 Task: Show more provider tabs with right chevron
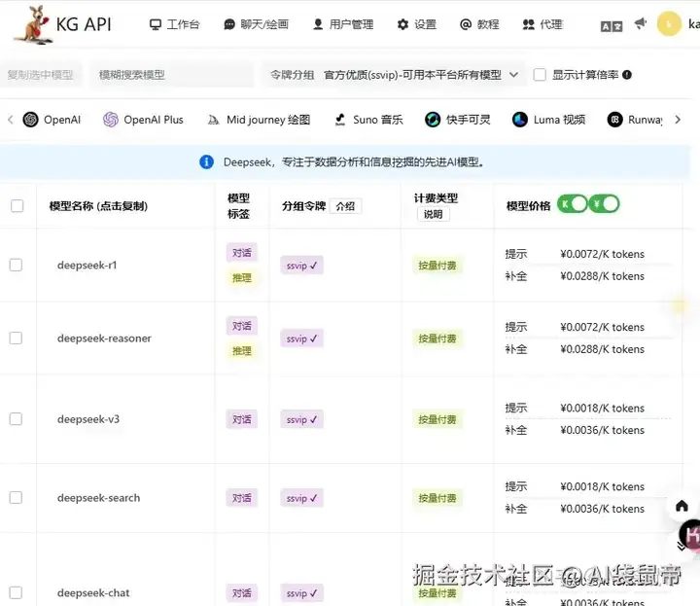coord(678,120)
